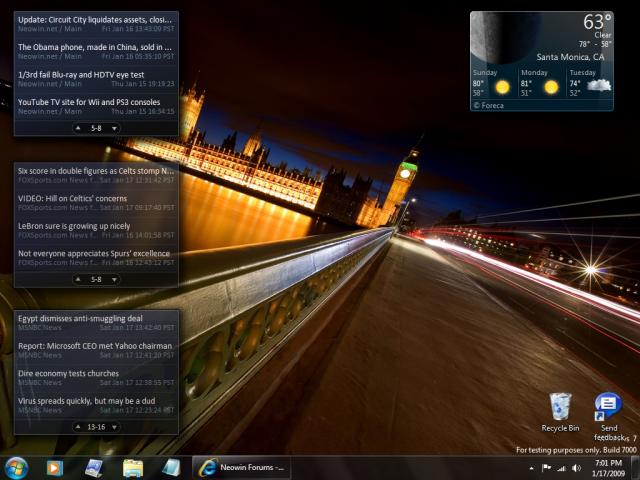Open the volume speaker tray icon
The height and width of the screenshot is (480, 640).
point(576,468)
